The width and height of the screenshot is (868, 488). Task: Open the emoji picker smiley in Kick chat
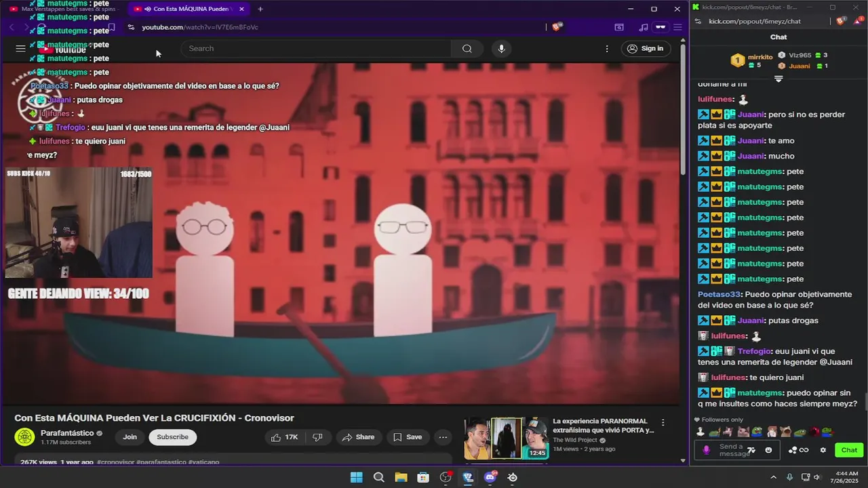pos(768,450)
